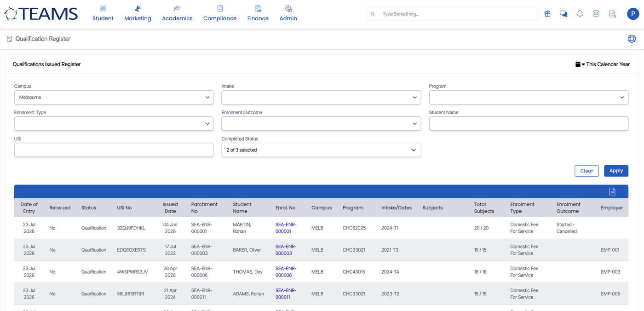Open the Completed Status multi-select

tap(321, 150)
